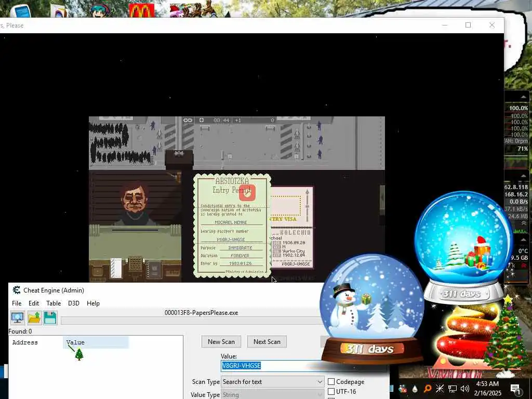Open the Table menu in Cheat Engine

pyautogui.click(x=54, y=303)
